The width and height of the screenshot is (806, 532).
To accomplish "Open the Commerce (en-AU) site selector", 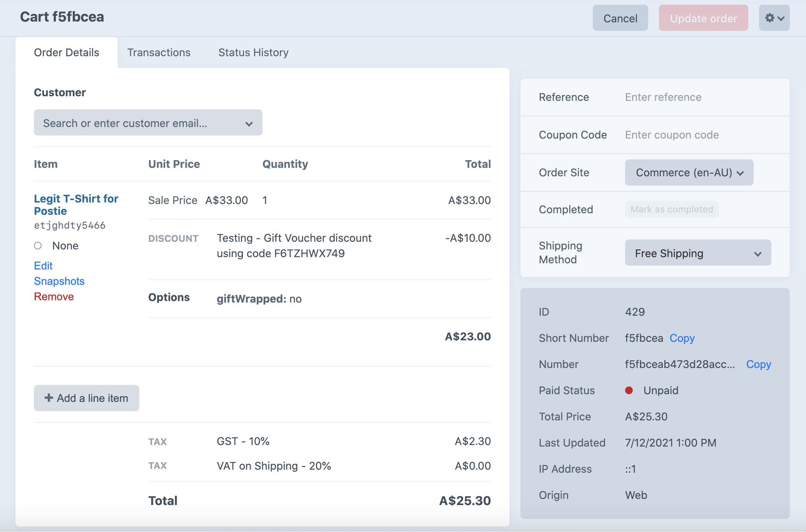I will coord(689,173).
